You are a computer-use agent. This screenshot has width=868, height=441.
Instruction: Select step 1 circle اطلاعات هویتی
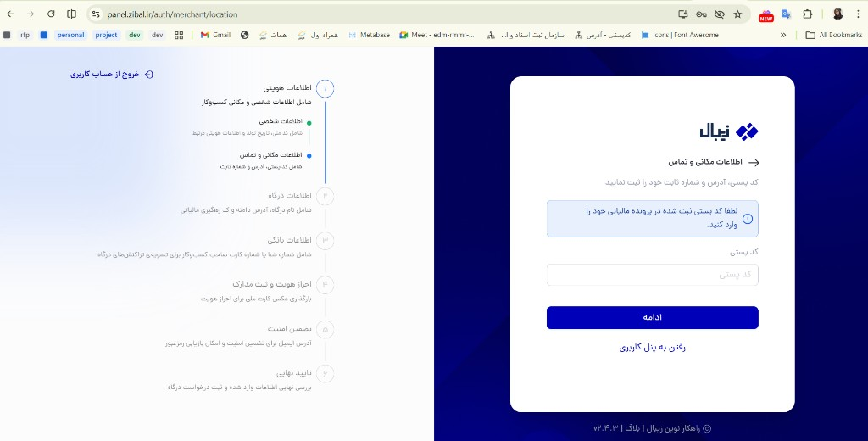coord(325,88)
